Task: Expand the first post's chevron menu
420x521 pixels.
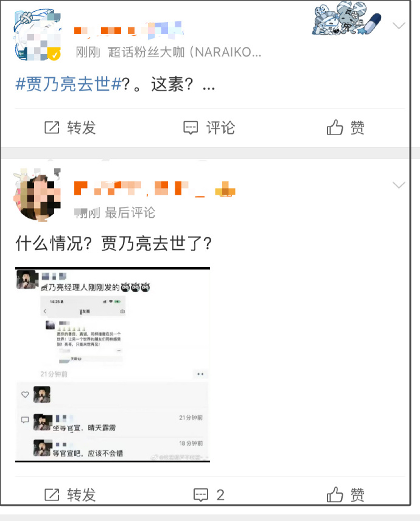Action: (x=399, y=26)
